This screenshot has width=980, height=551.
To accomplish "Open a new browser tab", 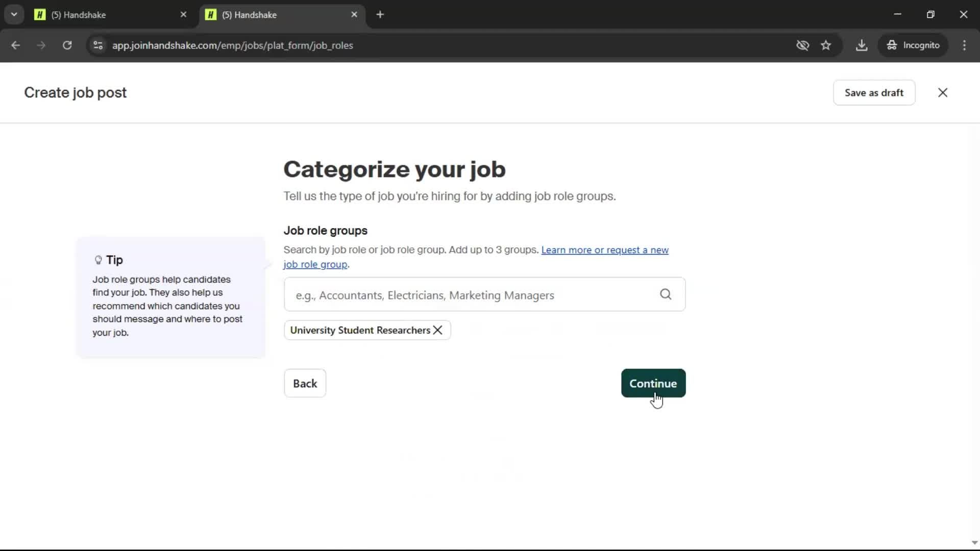I will [x=380, y=15].
